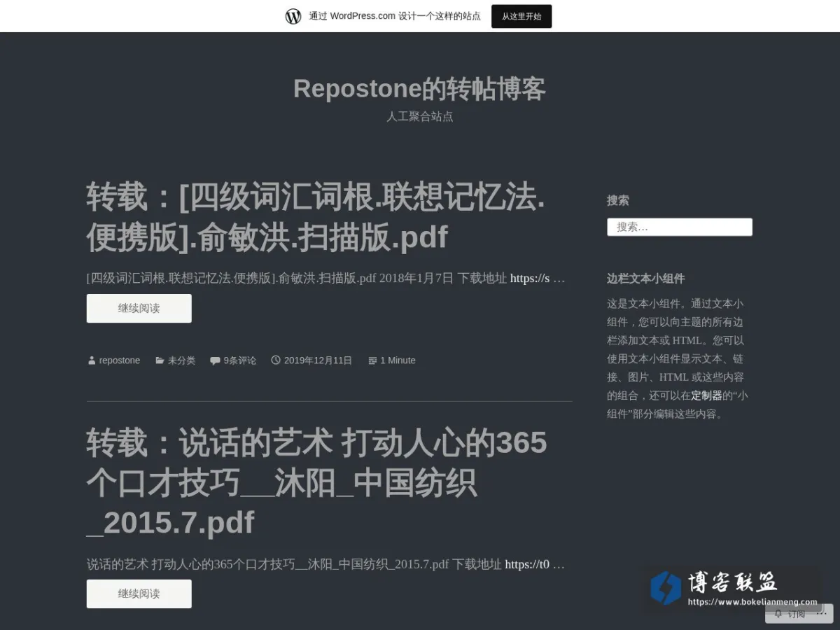The image size is (840, 630).
Task: Click the 1 Minute reading time text
Action: pos(398,360)
